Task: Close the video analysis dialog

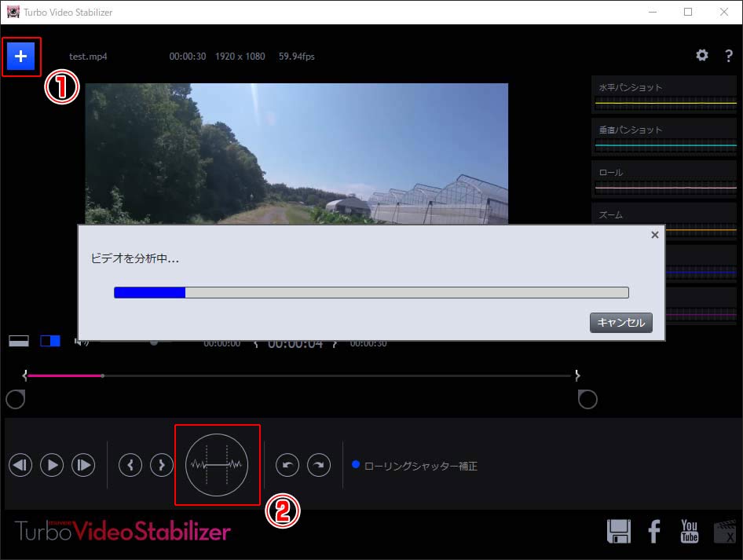Action: click(x=655, y=235)
